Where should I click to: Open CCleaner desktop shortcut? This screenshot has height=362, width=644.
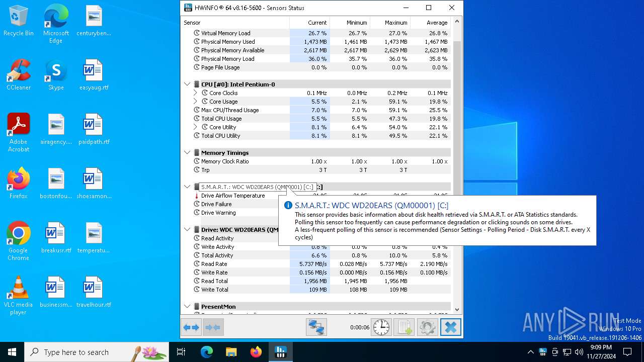tap(19, 75)
